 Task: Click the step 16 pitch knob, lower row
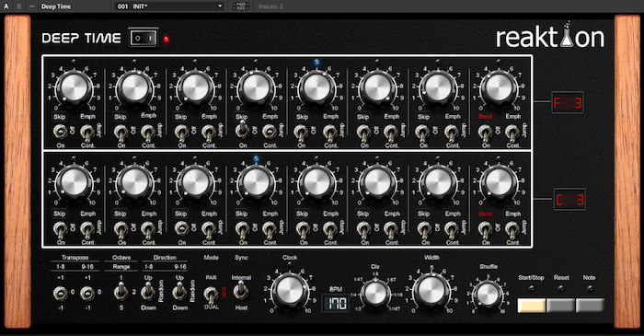(499, 182)
